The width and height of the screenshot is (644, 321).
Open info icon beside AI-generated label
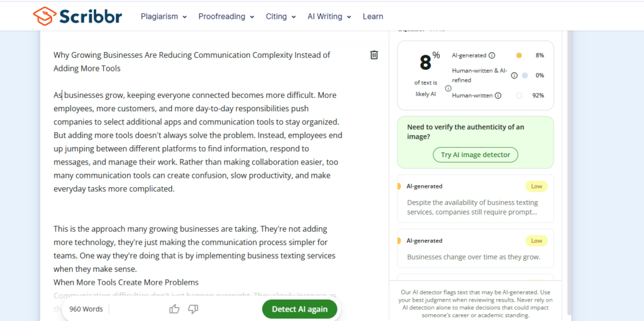[492, 55]
